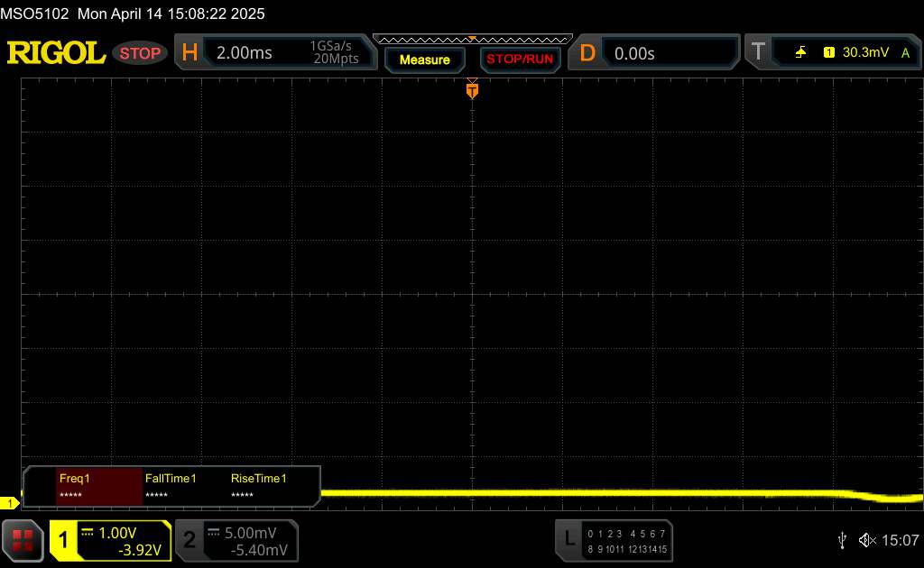924x568 pixels.
Task: Click the trigger source channel 1 badge
Action: click(828, 52)
